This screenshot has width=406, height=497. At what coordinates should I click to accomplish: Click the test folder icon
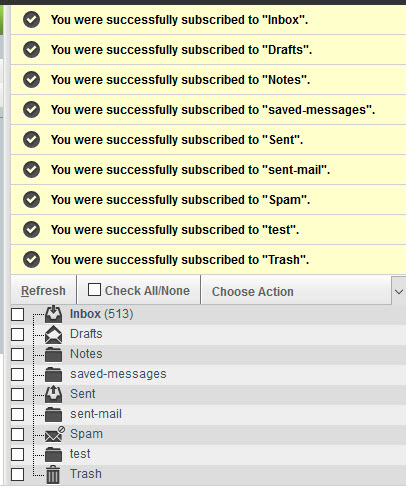53,454
